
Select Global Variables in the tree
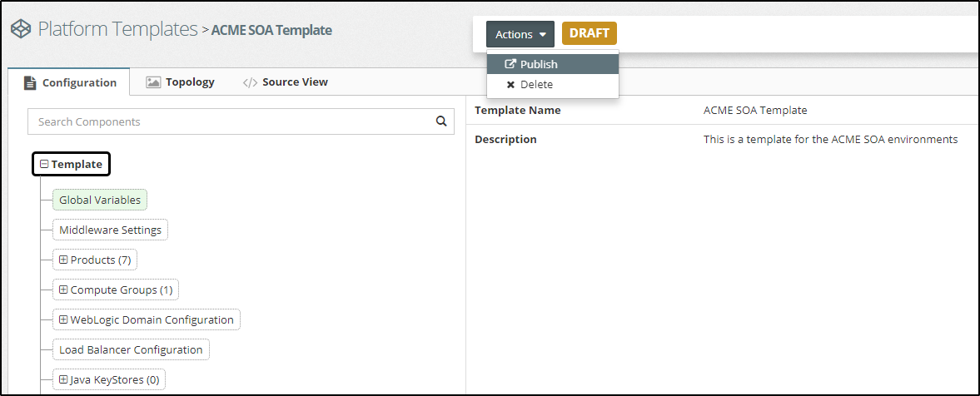100,200
